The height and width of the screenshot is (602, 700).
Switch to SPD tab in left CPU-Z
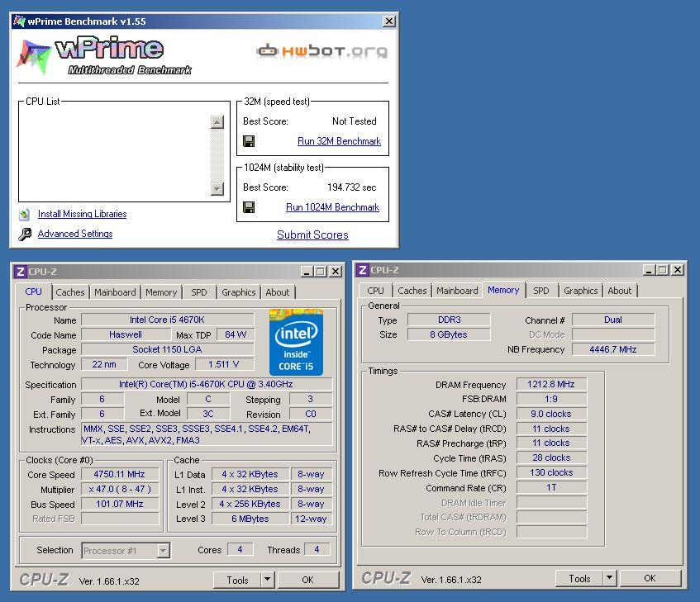[199, 292]
